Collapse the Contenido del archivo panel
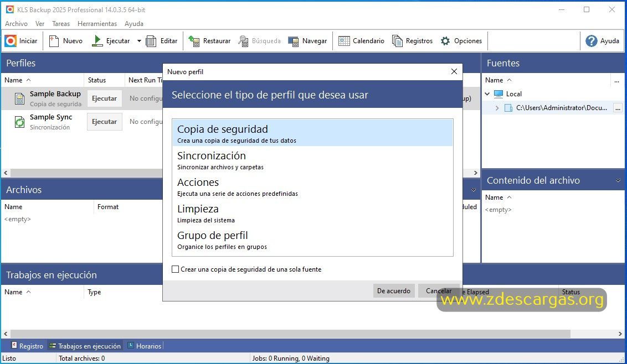627x364 pixels. point(618,180)
